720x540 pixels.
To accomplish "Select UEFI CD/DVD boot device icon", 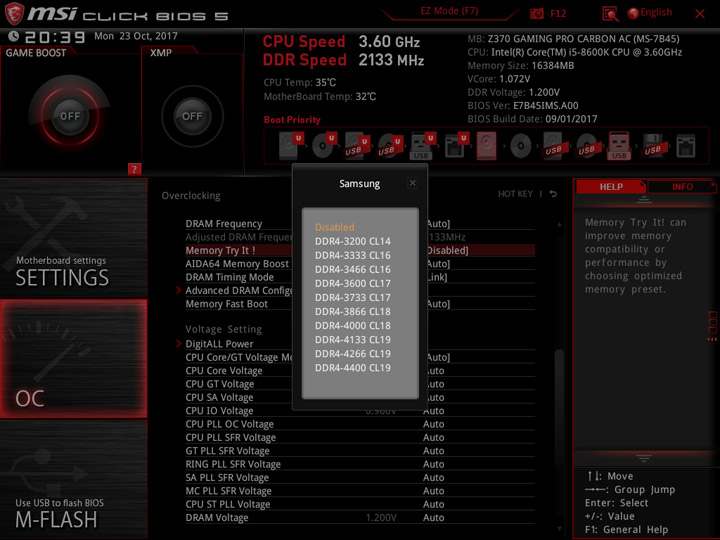I will point(324,145).
